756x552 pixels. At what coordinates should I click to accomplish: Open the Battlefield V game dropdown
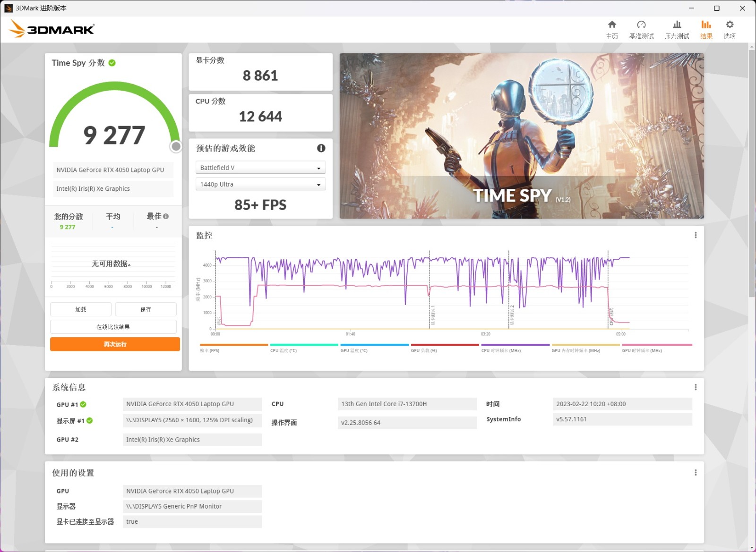pyautogui.click(x=260, y=168)
